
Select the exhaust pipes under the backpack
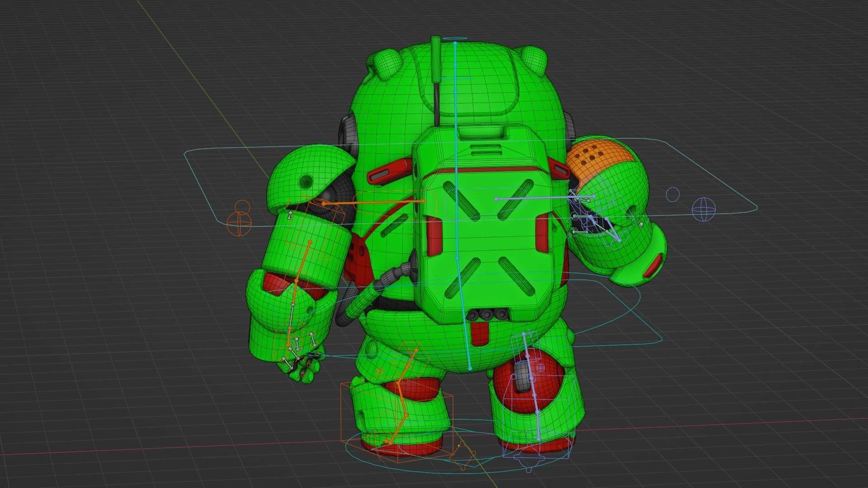tap(487, 314)
